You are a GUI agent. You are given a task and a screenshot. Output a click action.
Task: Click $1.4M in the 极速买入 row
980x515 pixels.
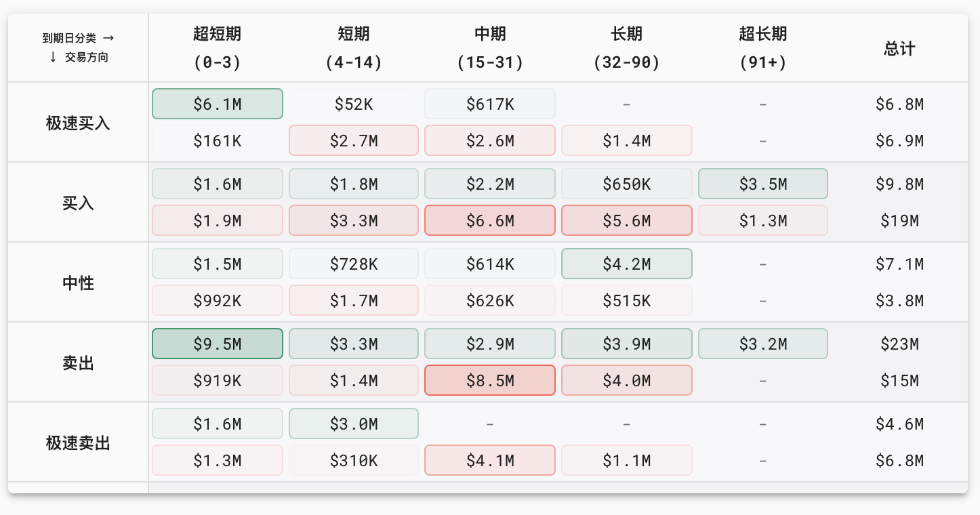[627, 140]
